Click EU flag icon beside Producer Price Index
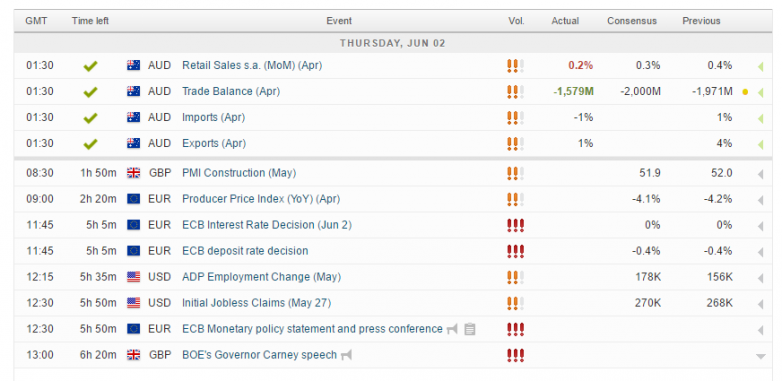 click(x=133, y=199)
